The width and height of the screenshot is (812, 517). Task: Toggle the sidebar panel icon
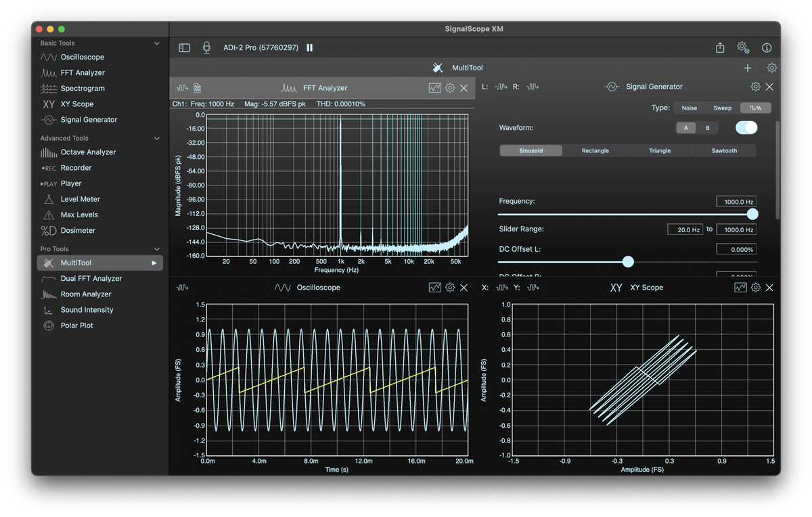tap(184, 48)
